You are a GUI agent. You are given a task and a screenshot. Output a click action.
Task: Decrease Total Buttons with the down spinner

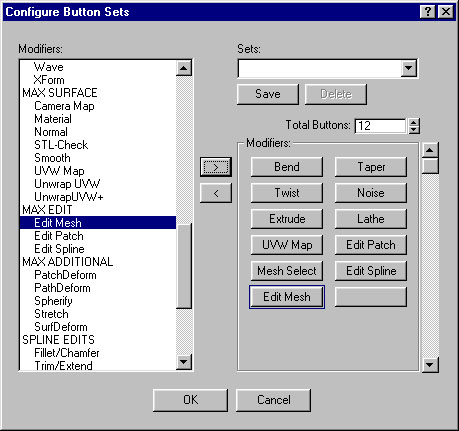414,130
